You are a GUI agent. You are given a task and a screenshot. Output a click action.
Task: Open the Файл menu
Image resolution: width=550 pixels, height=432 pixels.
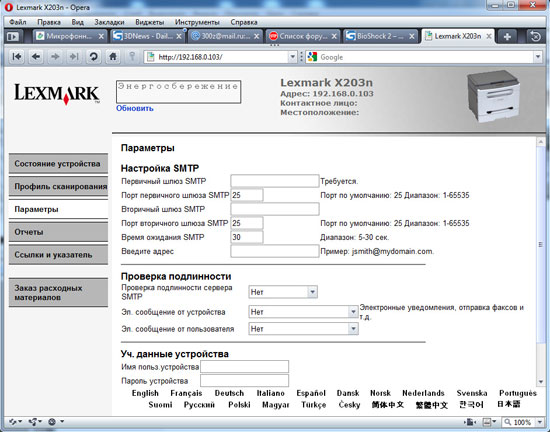coord(18,22)
